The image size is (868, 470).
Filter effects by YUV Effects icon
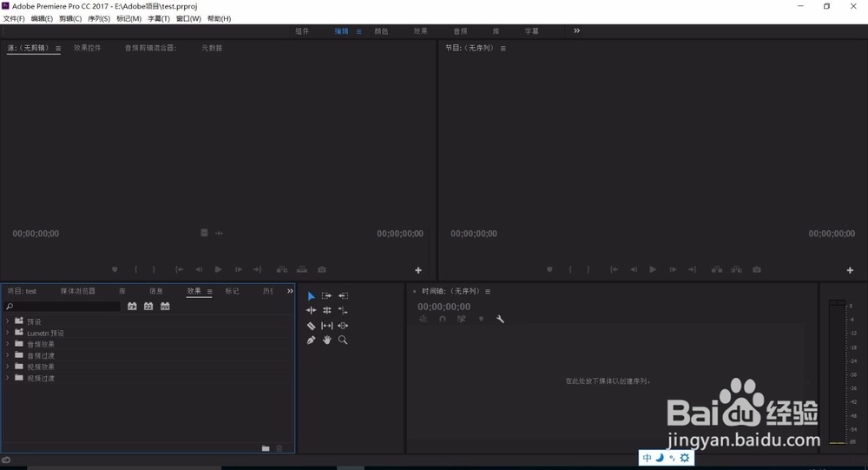[165, 306]
